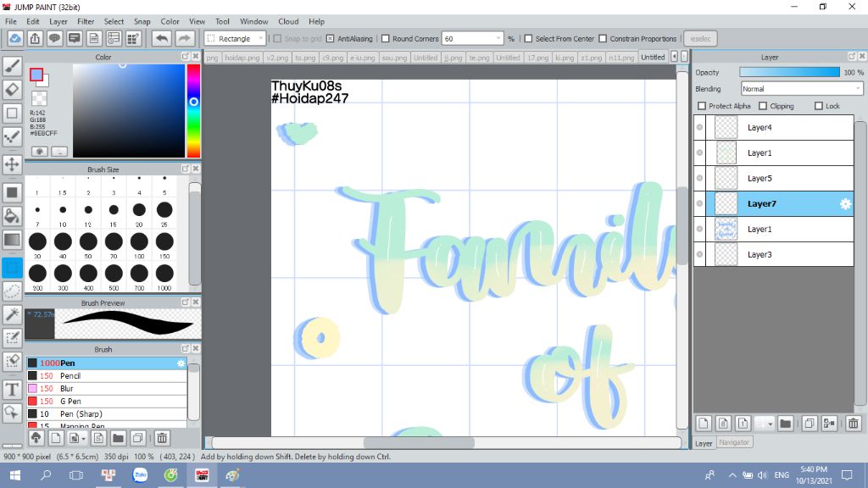The height and width of the screenshot is (488, 868).
Task: Enable Constrain Proportions checkbox
Action: [603, 39]
